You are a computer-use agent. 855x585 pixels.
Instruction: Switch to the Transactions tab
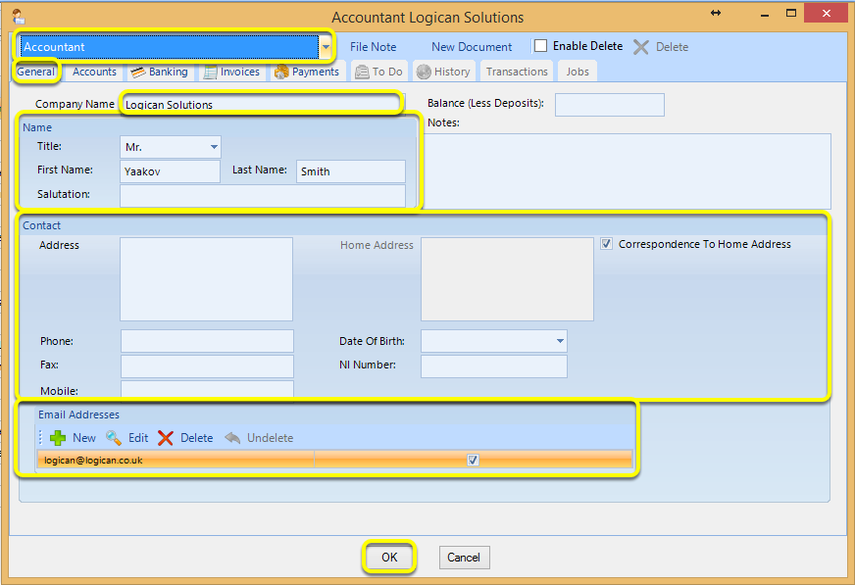coord(517,72)
